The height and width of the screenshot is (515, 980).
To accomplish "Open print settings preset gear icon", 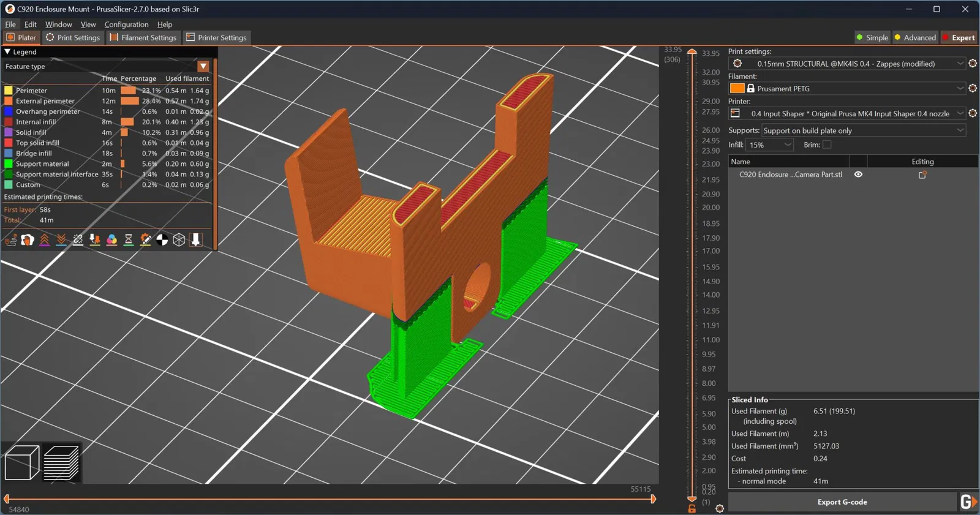I will (973, 64).
